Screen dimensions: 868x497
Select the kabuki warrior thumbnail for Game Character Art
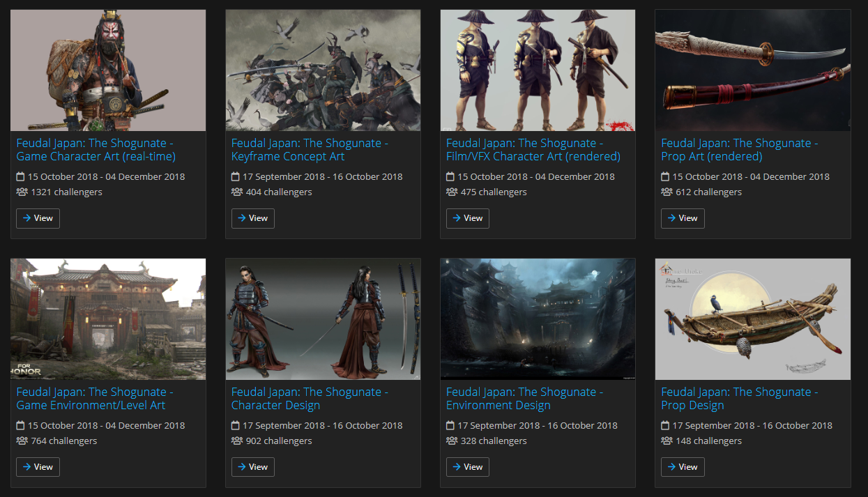pos(108,70)
